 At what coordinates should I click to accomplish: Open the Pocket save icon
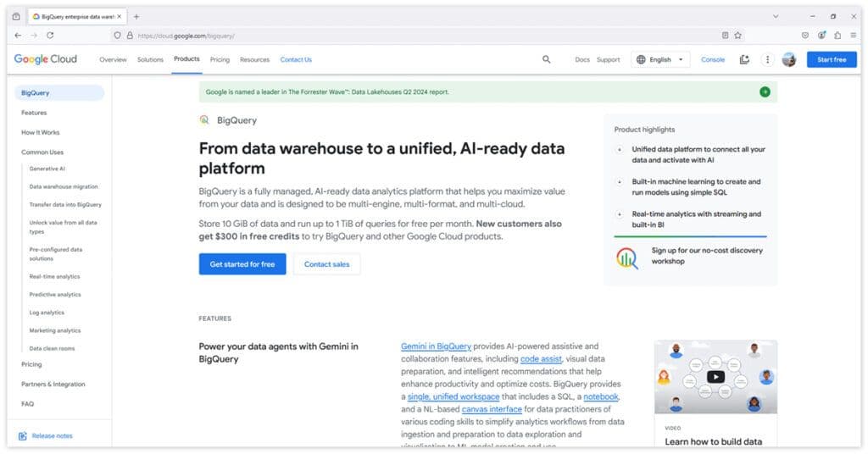[x=805, y=36]
